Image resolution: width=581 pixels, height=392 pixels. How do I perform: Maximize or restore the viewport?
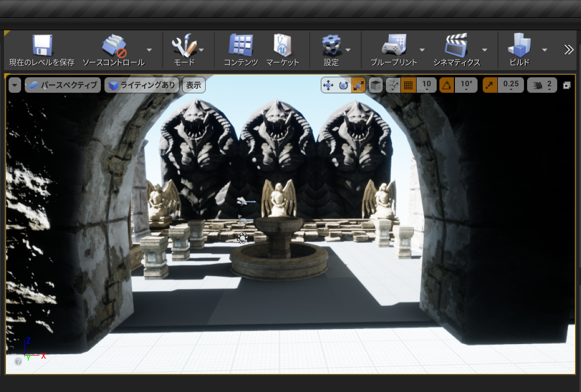coord(566,86)
